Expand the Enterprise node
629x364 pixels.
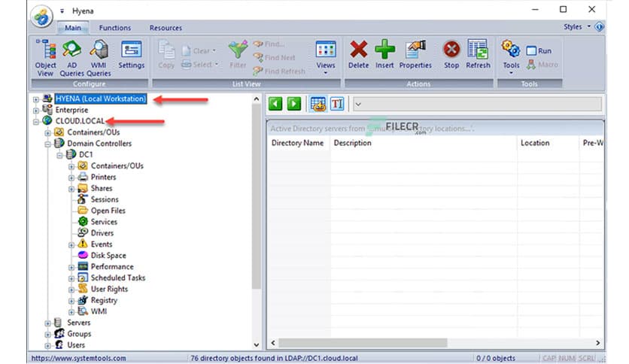click(35, 111)
